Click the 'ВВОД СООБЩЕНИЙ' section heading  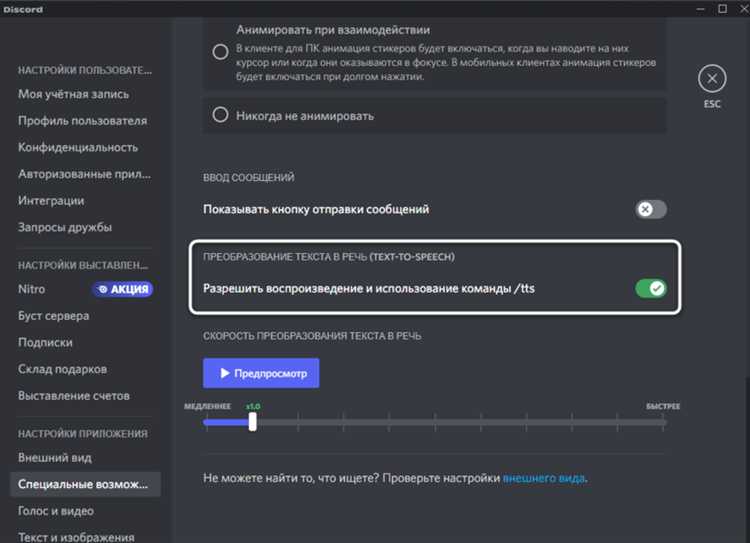click(249, 177)
